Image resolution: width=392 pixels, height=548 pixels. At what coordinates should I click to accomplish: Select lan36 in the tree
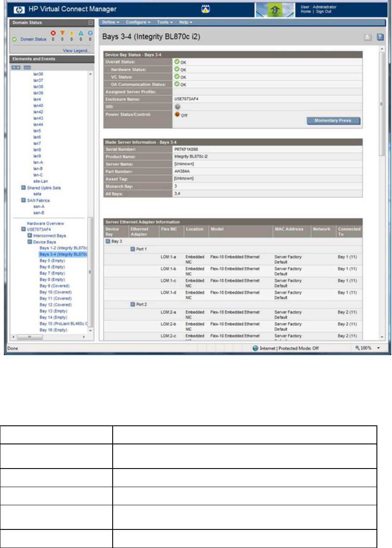tap(38, 74)
